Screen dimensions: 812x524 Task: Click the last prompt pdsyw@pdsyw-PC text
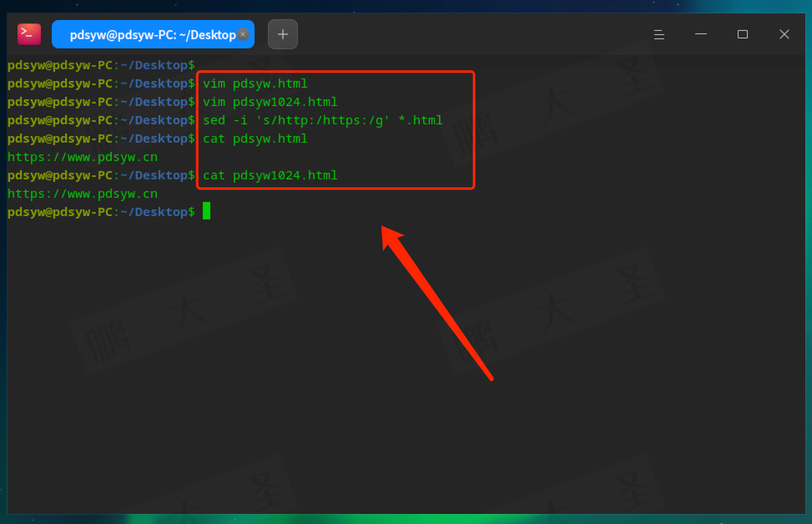point(60,212)
